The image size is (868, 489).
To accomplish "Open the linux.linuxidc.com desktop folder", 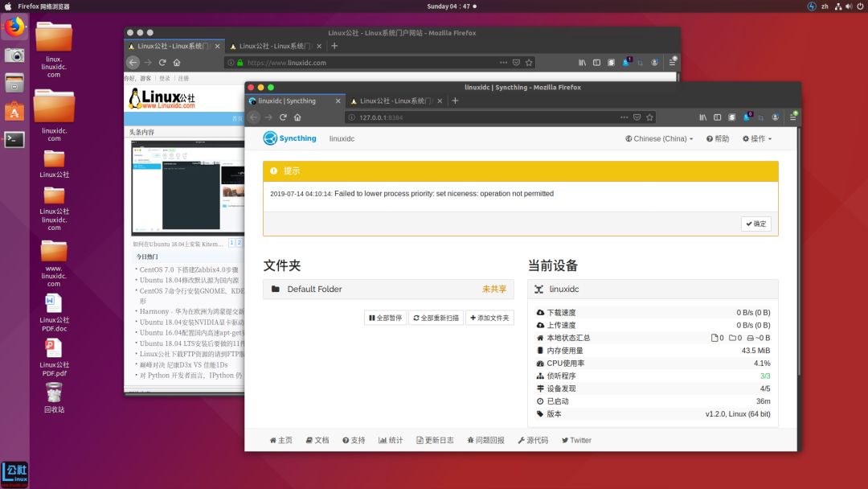I will coord(54,49).
